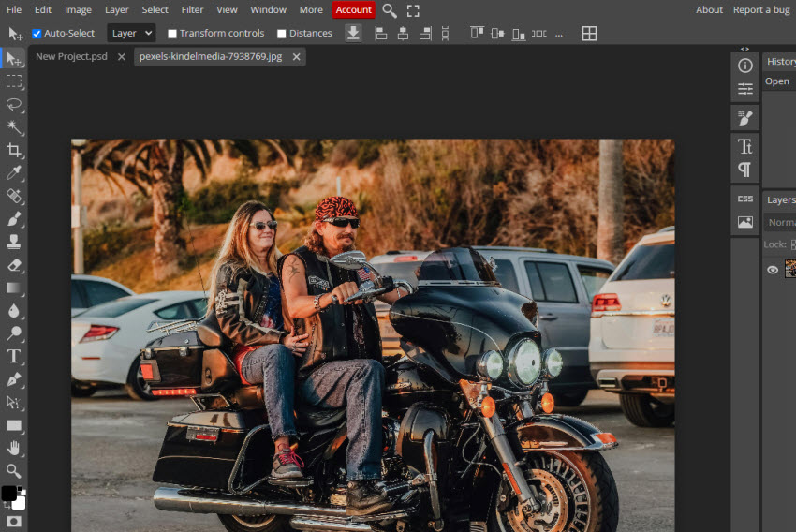Open the Report a bug link
This screenshot has width=796, height=532.
click(x=761, y=9)
